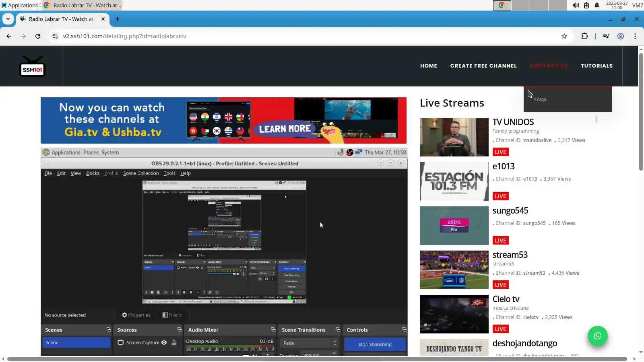Open a new browser tab

pos(118,19)
